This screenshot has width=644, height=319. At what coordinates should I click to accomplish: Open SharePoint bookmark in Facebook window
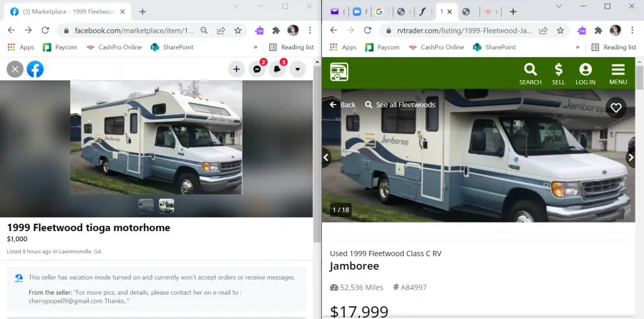(x=172, y=47)
